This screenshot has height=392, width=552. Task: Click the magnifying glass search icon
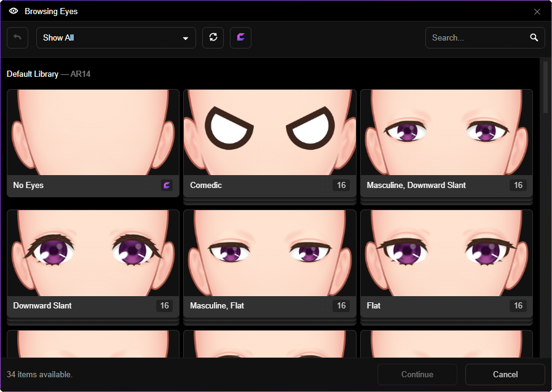tap(534, 37)
